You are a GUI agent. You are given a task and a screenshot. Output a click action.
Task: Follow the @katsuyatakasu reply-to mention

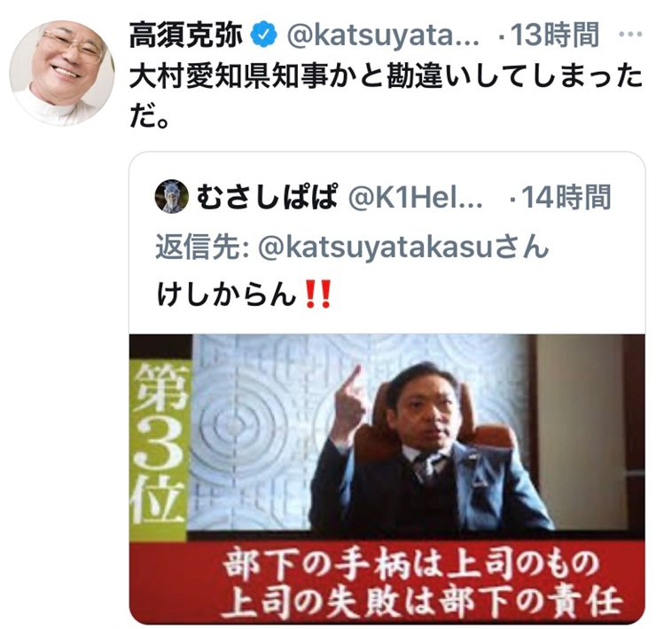click(403, 247)
